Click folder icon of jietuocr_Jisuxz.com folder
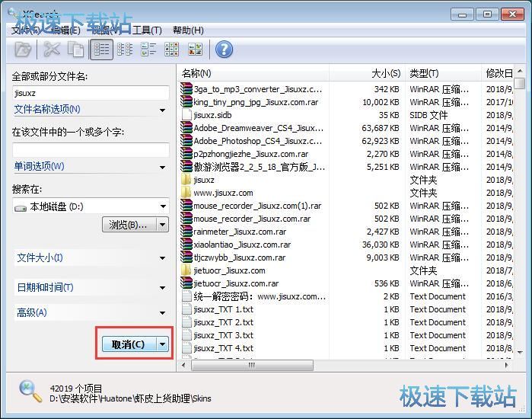Viewport: 532px width, 419px height. [x=186, y=270]
